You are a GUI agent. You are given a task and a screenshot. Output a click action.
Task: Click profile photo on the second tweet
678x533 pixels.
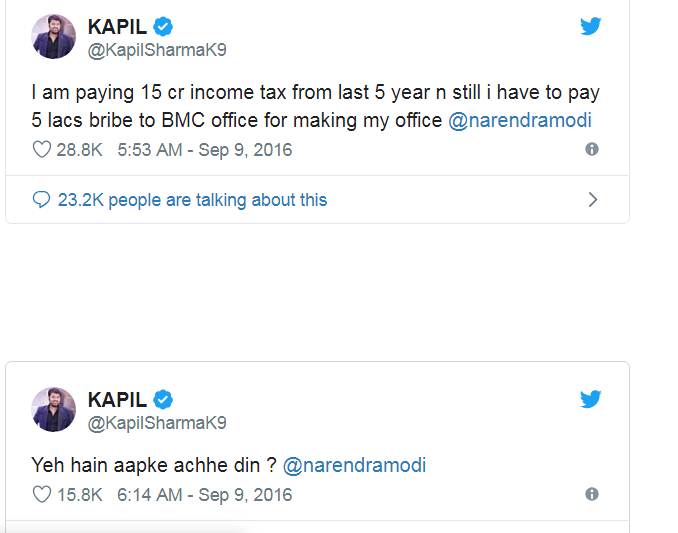(x=54, y=410)
